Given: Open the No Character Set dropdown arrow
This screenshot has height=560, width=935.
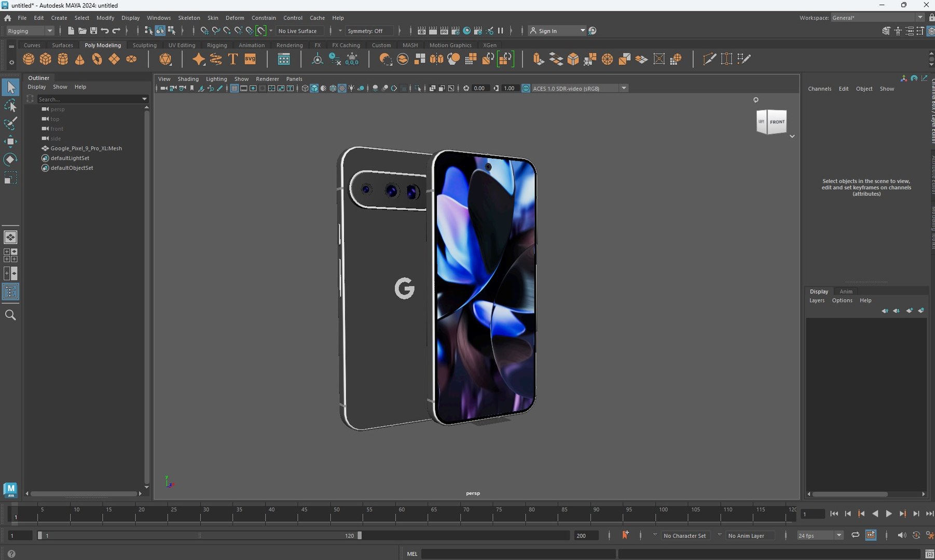Looking at the screenshot, I should pos(655,535).
